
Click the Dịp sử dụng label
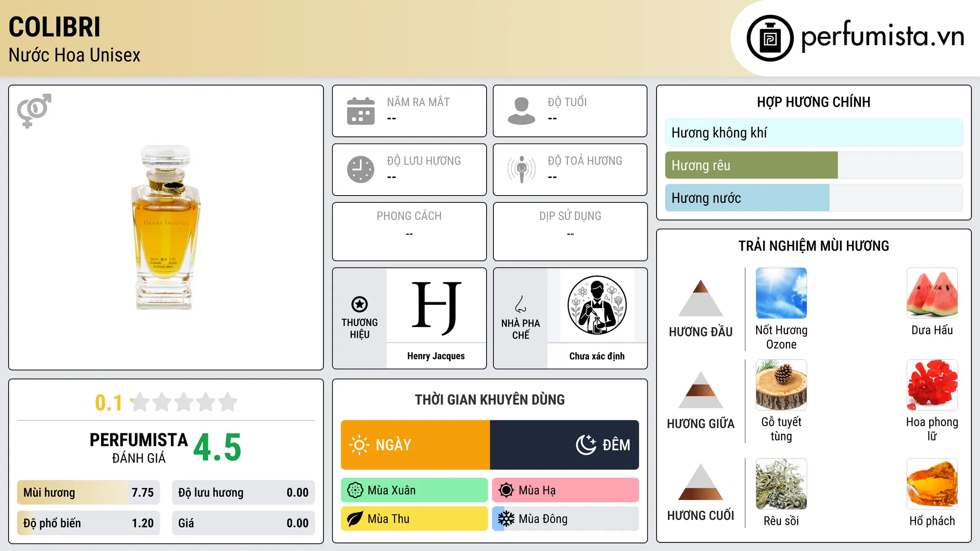(x=570, y=216)
